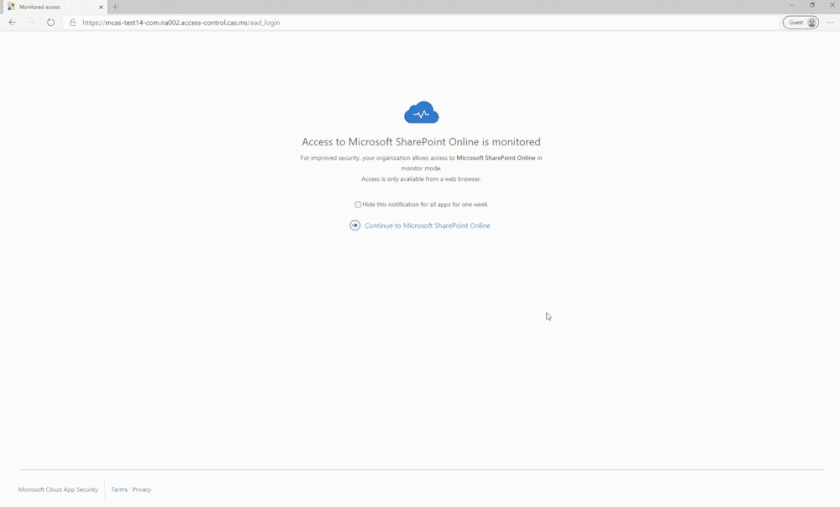Select the Monitored access browser tab

55,7
